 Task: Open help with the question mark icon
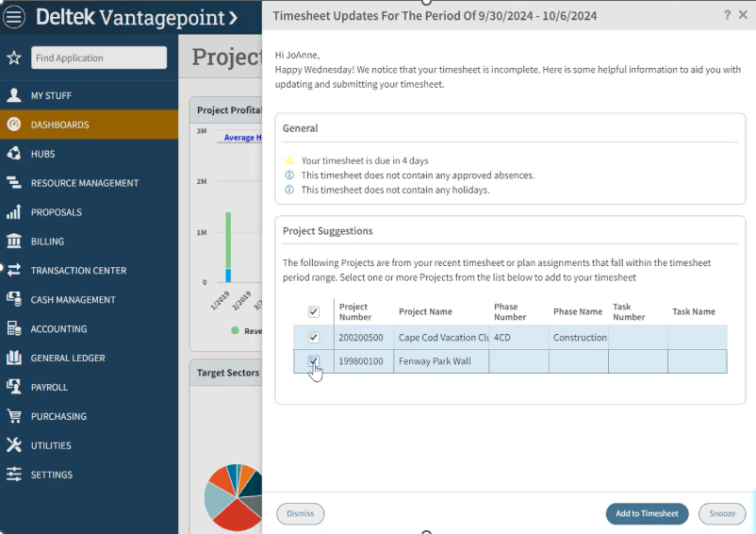pos(727,15)
